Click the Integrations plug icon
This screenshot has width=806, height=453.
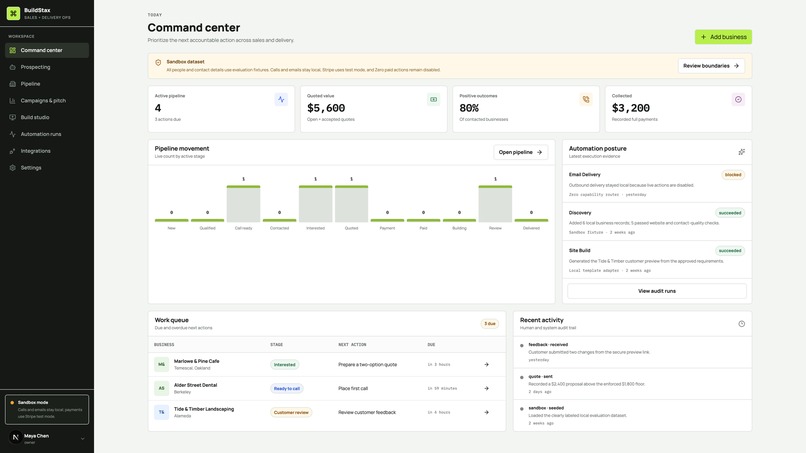[12, 151]
